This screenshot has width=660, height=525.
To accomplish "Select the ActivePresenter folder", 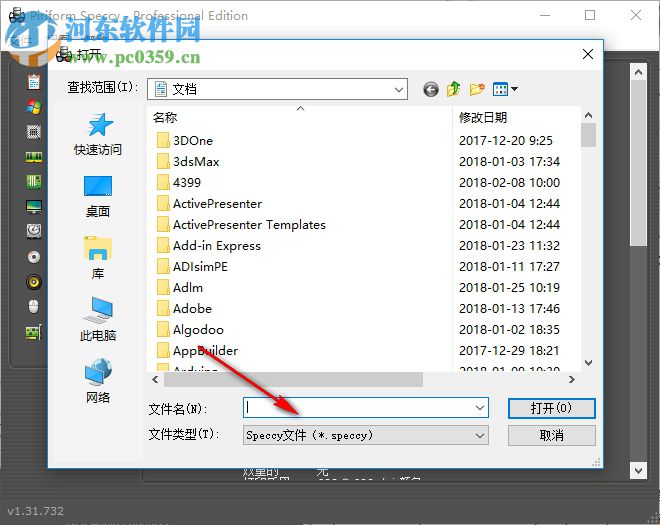I will (x=209, y=204).
